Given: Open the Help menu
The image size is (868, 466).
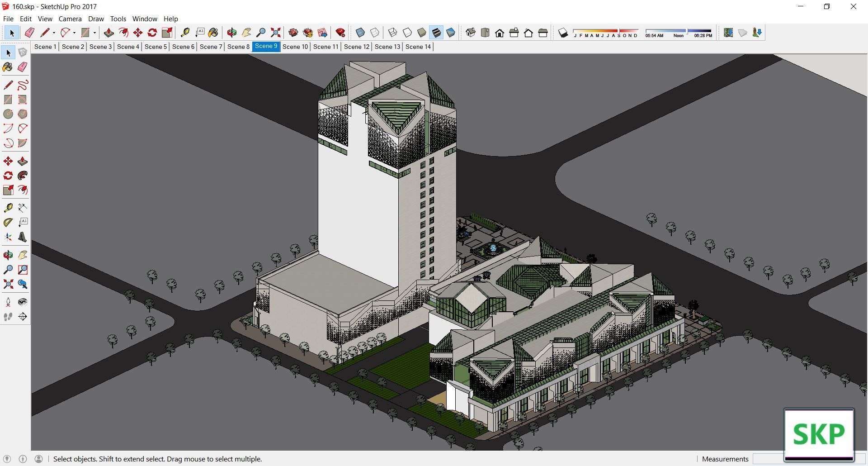Looking at the screenshot, I should pos(171,19).
